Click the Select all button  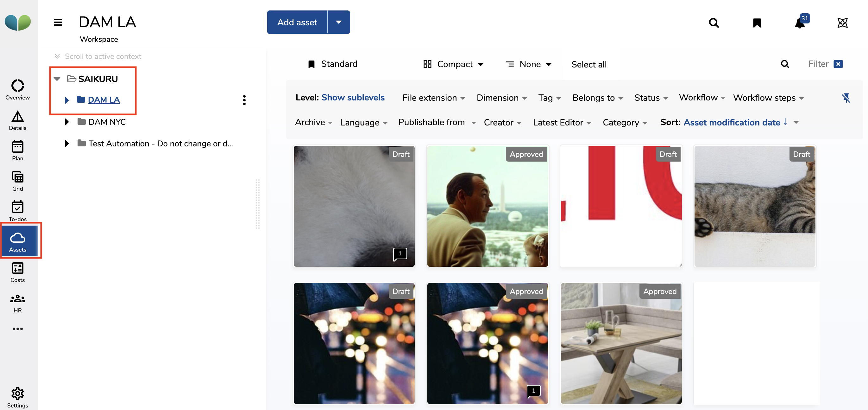point(589,64)
